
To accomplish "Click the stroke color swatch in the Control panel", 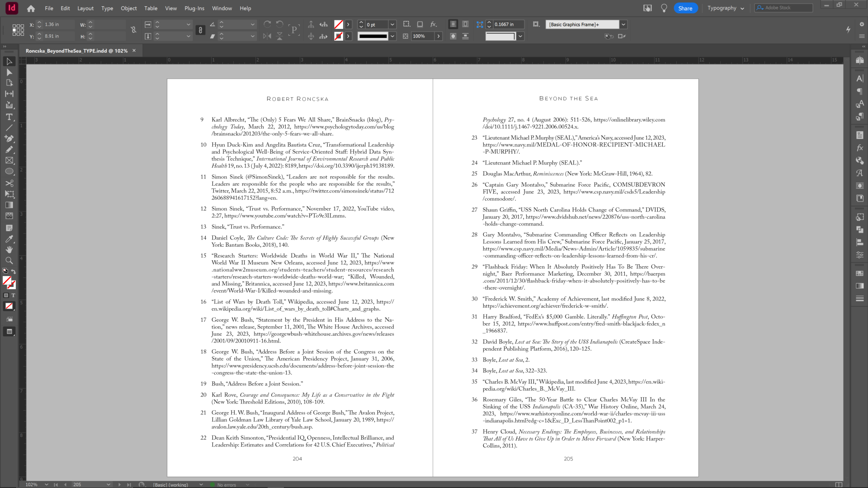I will (338, 36).
